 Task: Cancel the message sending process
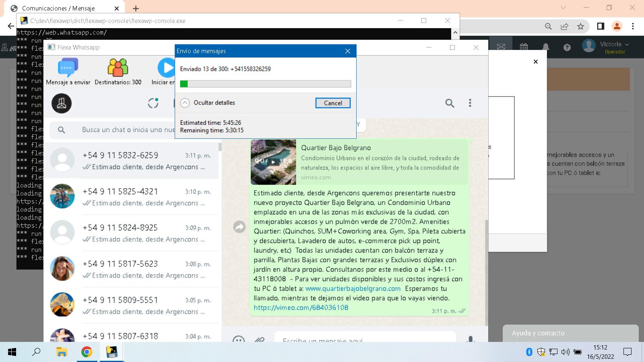tap(333, 103)
